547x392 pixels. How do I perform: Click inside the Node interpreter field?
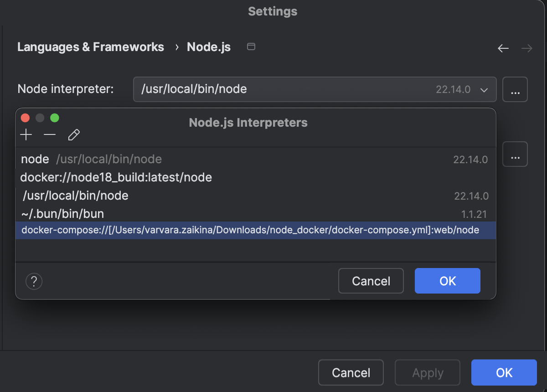[x=273, y=89]
